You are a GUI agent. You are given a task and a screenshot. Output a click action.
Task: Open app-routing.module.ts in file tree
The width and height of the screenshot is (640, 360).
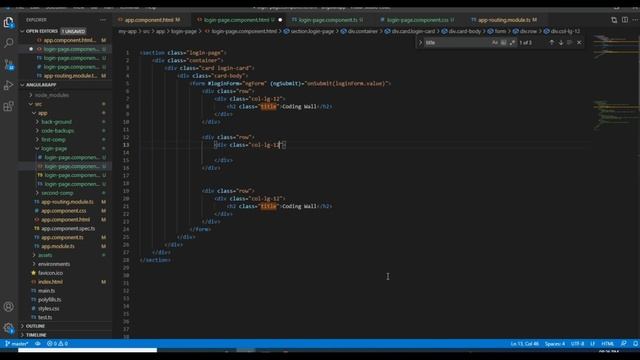[x=67, y=202]
